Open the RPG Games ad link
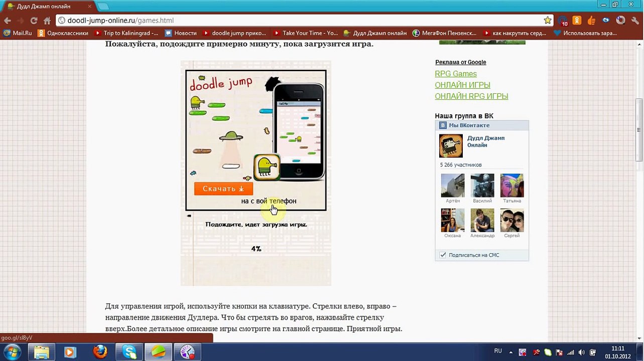Image resolution: width=644 pixels, height=361 pixels. point(456,74)
